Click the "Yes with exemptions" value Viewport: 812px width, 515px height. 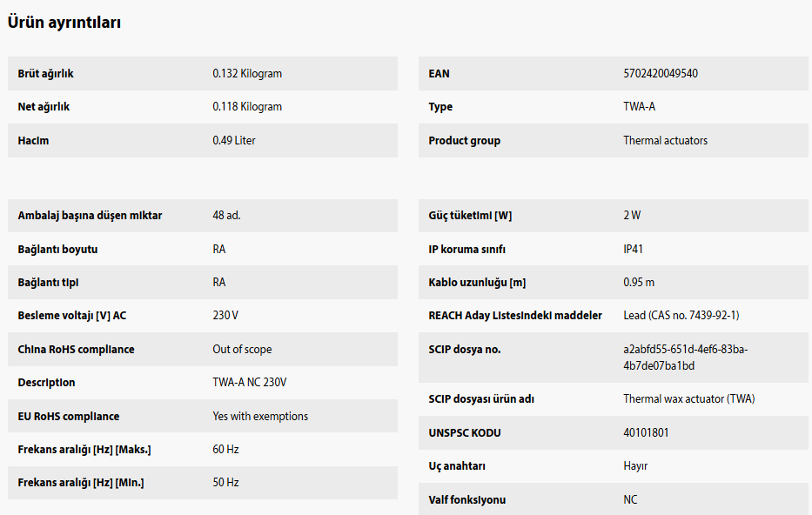click(260, 417)
